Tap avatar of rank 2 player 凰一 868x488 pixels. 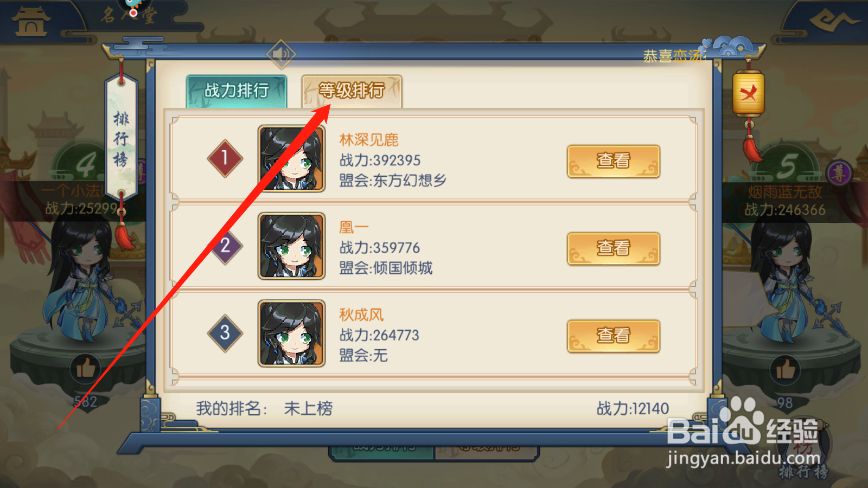[291, 246]
